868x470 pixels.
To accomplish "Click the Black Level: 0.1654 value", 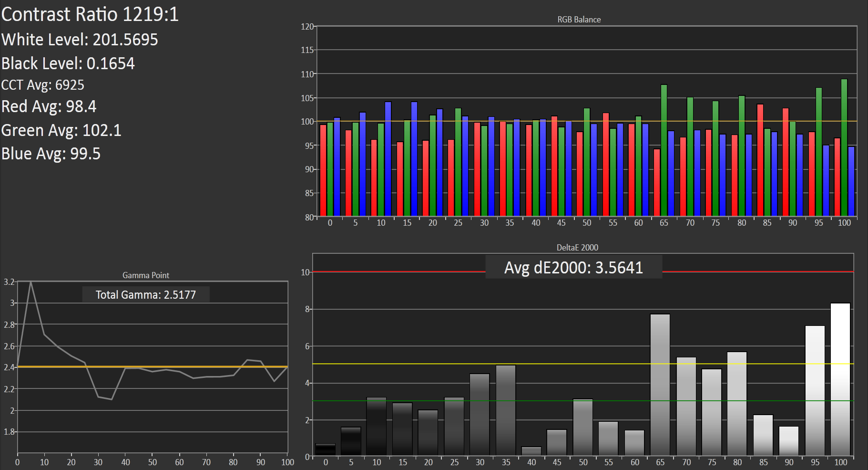I will click(x=68, y=63).
